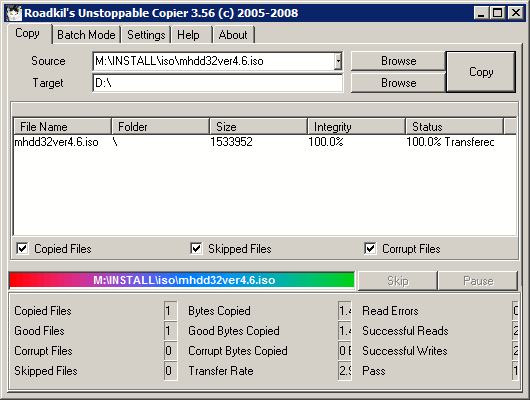Close the Unstoppable Copier window
This screenshot has height=400, width=530.
[516, 13]
